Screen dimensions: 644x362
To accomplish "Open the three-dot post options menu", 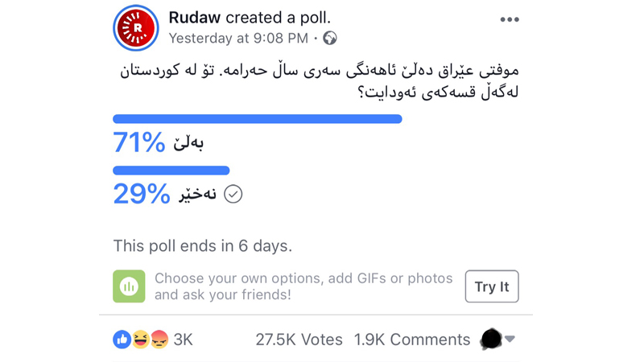I will coord(510,20).
